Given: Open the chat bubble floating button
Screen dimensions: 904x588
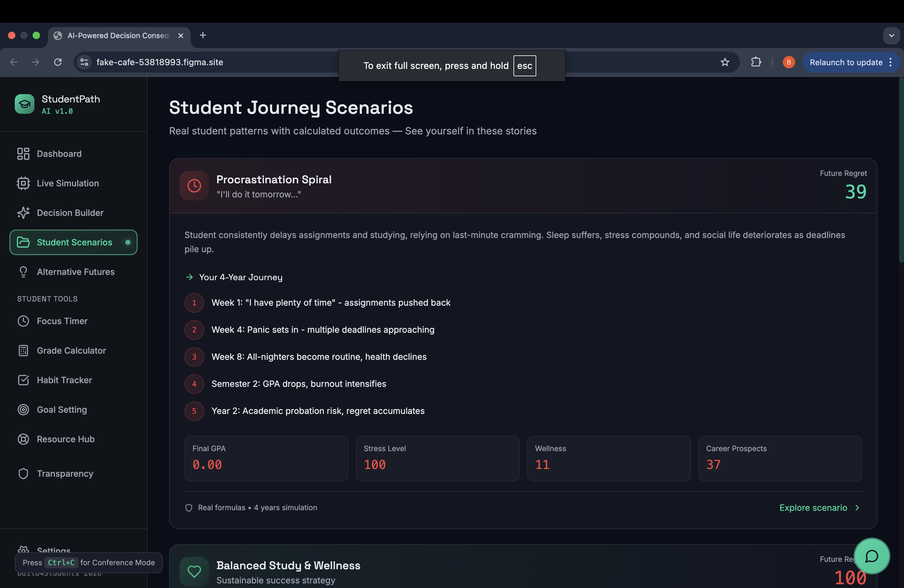Looking at the screenshot, I should click(871, 556).
